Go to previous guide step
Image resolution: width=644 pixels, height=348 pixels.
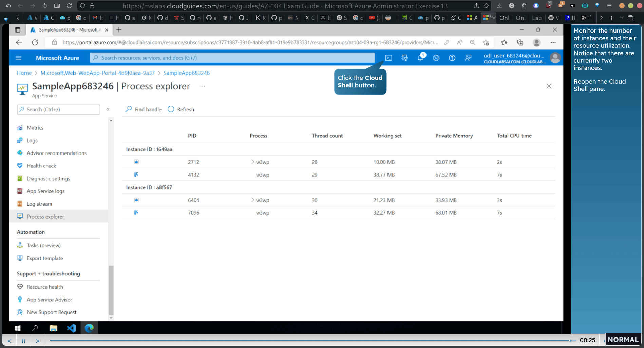(10, 341)
